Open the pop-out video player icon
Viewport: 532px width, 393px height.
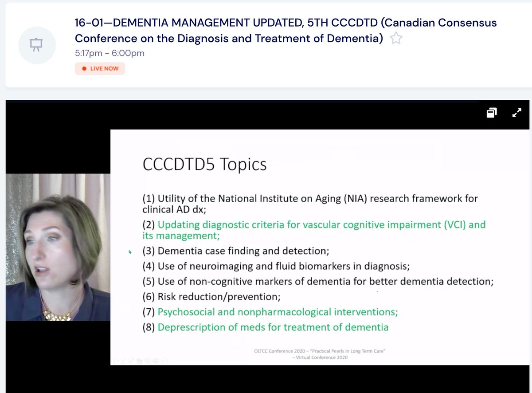[492, 113]
